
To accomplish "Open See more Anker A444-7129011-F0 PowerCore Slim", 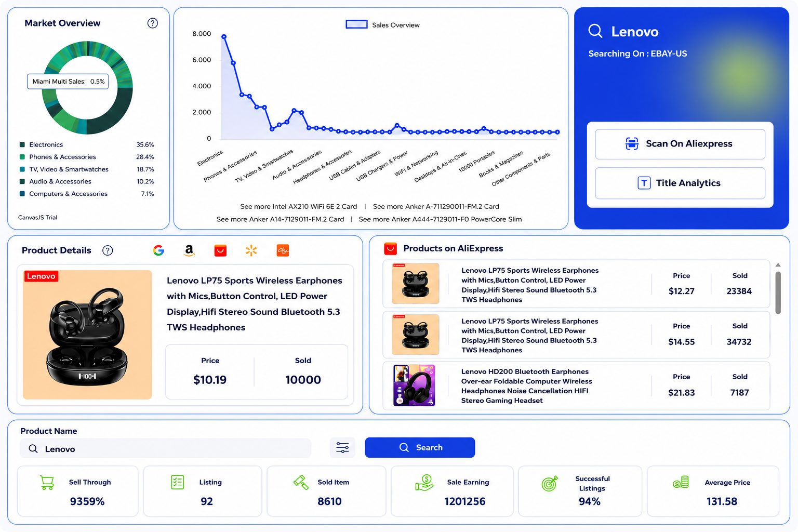I will [x=440, y=219].
